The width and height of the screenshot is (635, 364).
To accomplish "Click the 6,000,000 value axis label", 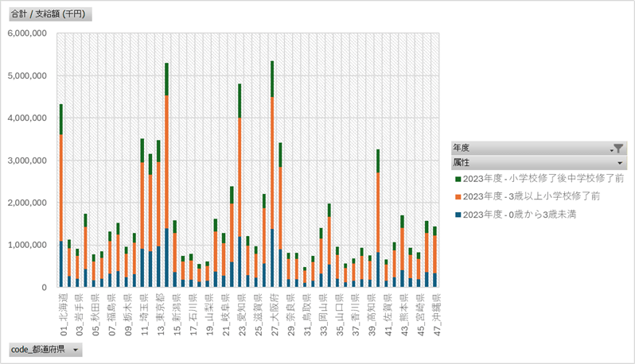I will 27,33.
